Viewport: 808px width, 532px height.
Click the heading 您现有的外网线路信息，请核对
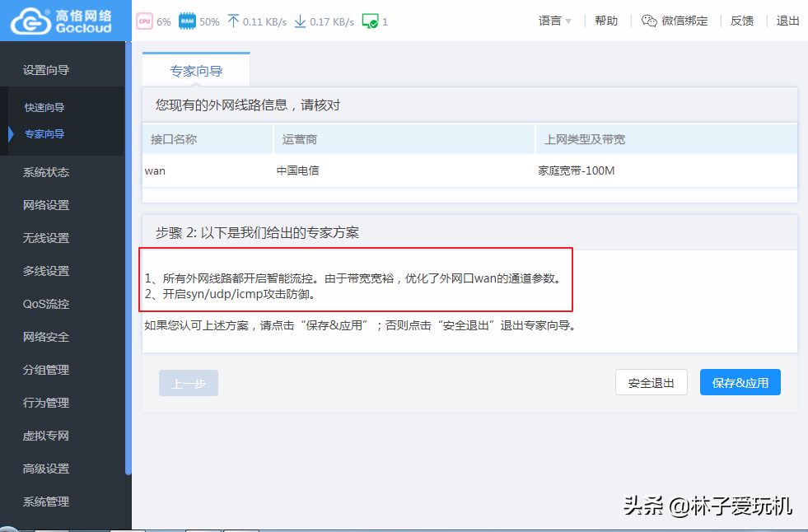248,105
